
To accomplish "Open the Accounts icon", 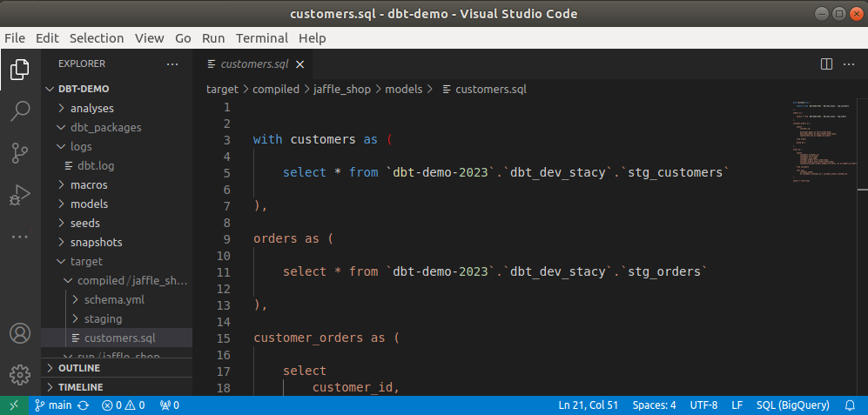I will [20, 333].
